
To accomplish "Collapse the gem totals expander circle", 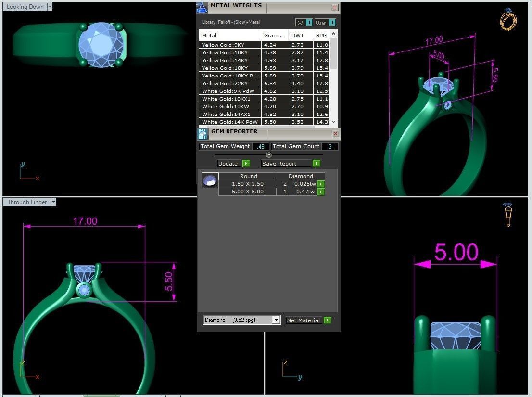I will [269, 155].
